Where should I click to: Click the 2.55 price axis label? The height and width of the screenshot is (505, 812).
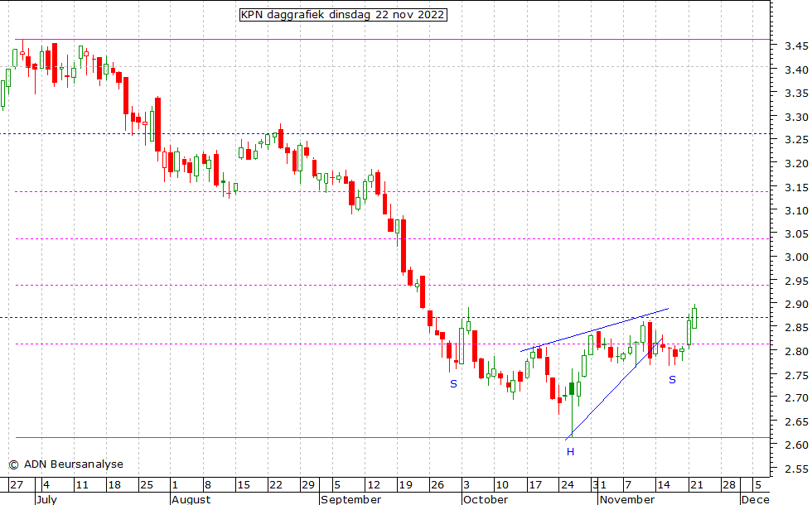[x=796, y=469]
